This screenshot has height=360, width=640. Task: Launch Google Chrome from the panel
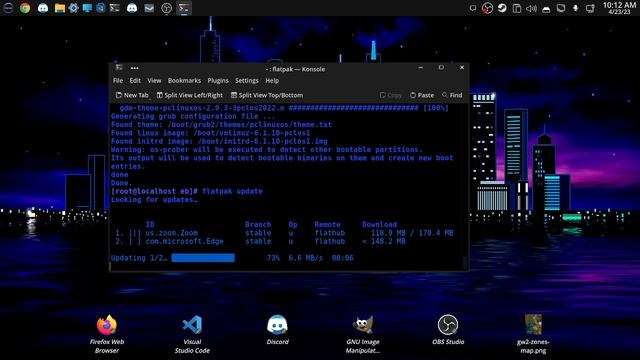point(25,8)
